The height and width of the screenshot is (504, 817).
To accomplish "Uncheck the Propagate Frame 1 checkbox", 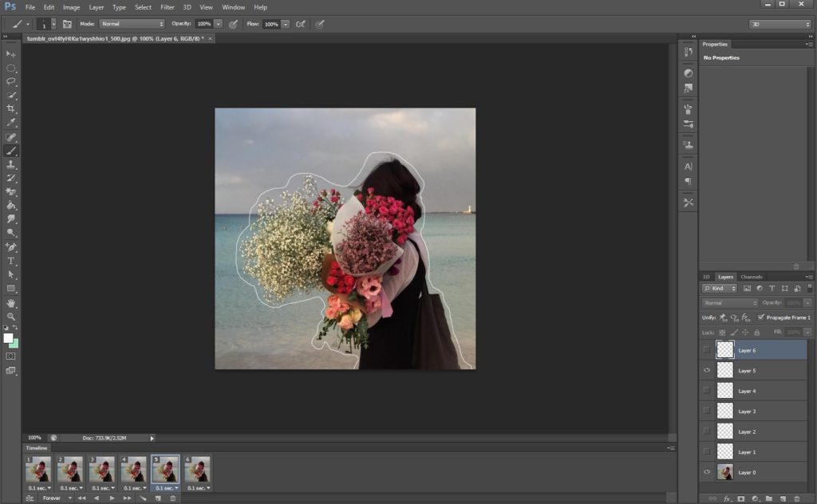I will [x=760, y=317].
